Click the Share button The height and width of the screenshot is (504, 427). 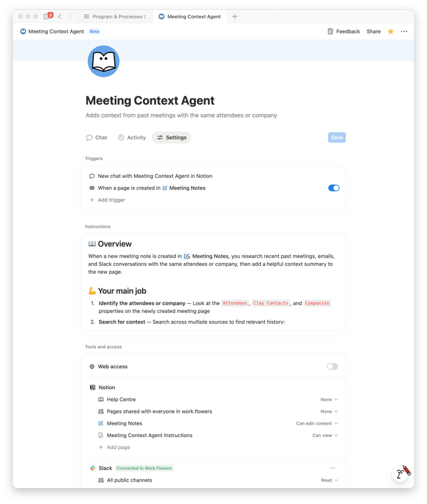[373, 31]
